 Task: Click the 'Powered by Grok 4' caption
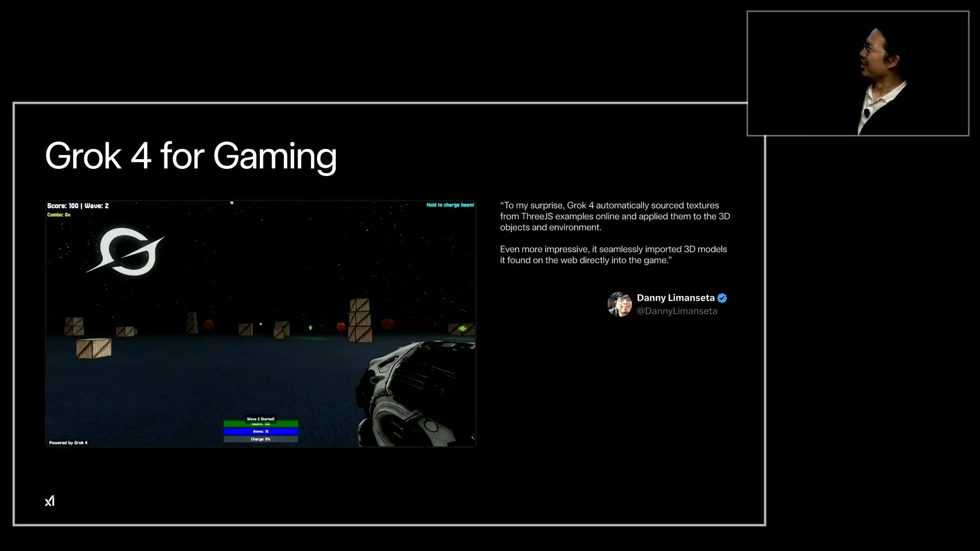pos(68,443)
